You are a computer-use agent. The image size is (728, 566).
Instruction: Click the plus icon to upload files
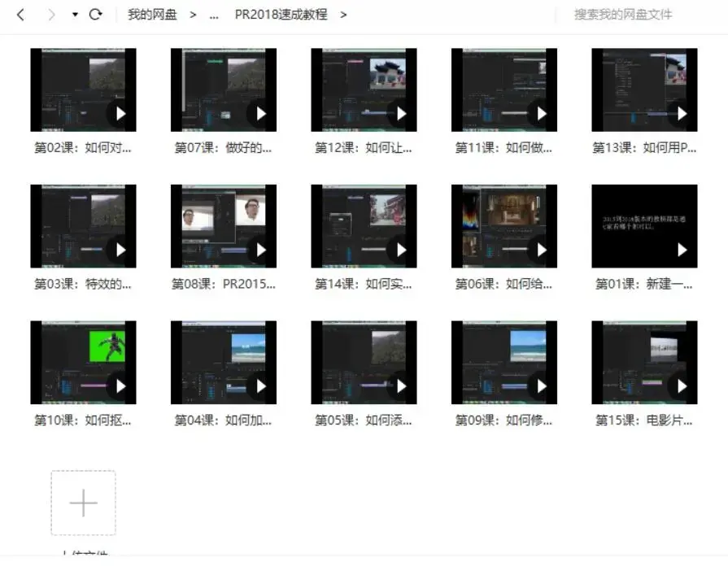(x=82, y=503)
